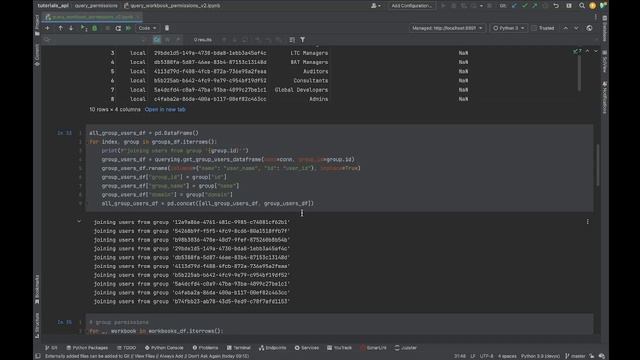Open the Commit tool window
Image resolution: width=640 pixels, height=360 pixels.
(37, 55)
